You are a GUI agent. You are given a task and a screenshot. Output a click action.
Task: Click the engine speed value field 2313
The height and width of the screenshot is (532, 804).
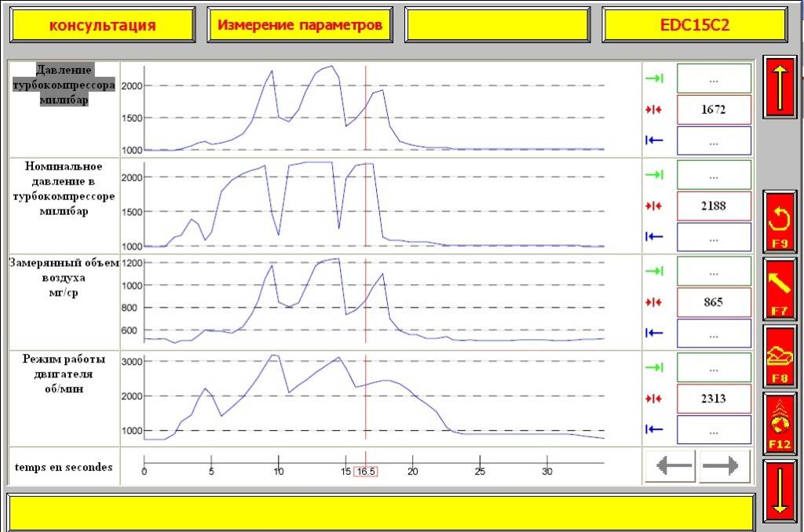(713, 399)
